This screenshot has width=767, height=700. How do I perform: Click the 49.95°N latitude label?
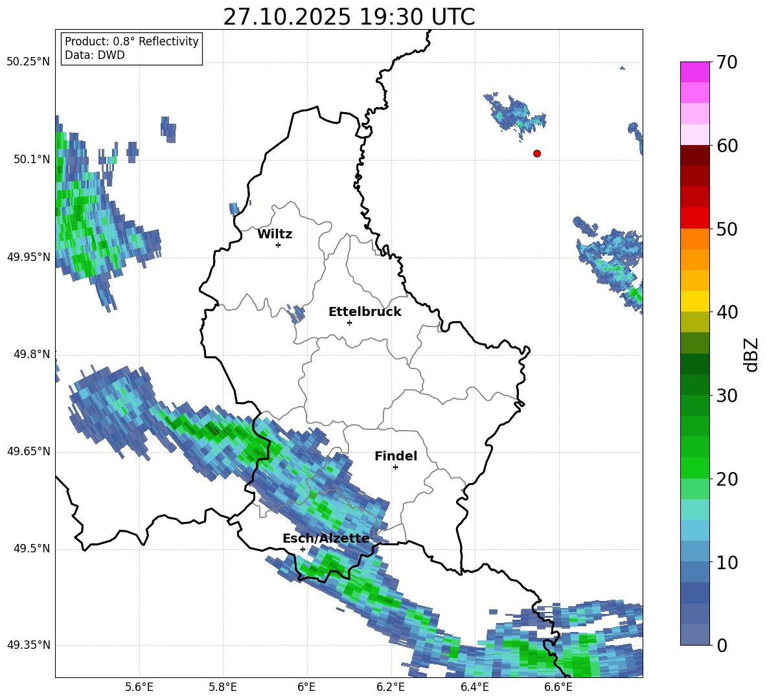pyautogui.click(x=29, y=256)
